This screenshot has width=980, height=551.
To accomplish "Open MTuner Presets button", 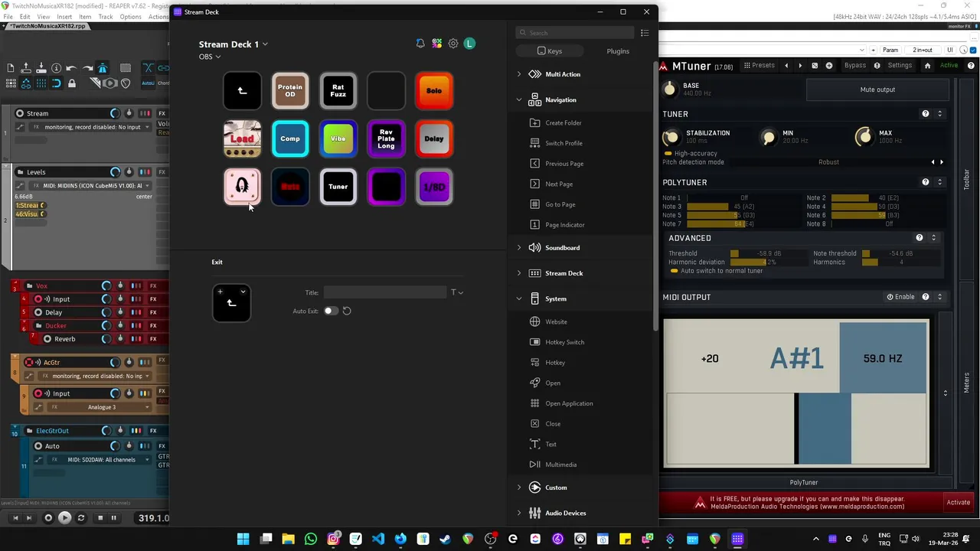I will pos(758,66).
